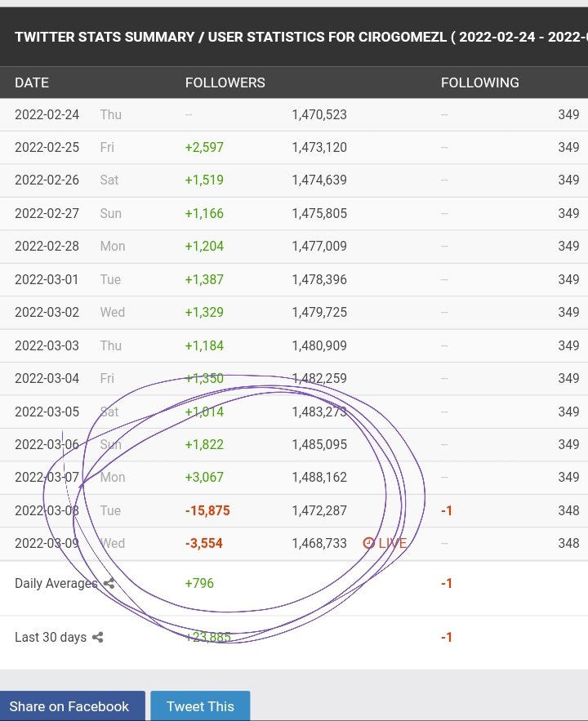
Task: Click daily average +796 value
Action: tap(199, 584)
